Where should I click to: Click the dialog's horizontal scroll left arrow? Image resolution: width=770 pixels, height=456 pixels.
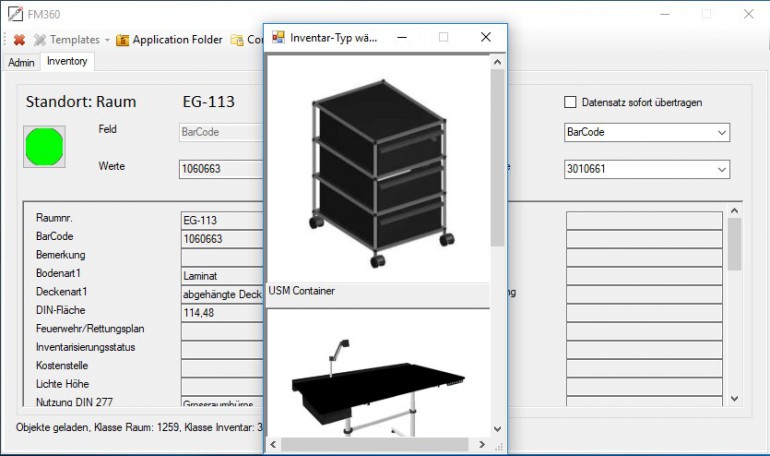(274, 445)
